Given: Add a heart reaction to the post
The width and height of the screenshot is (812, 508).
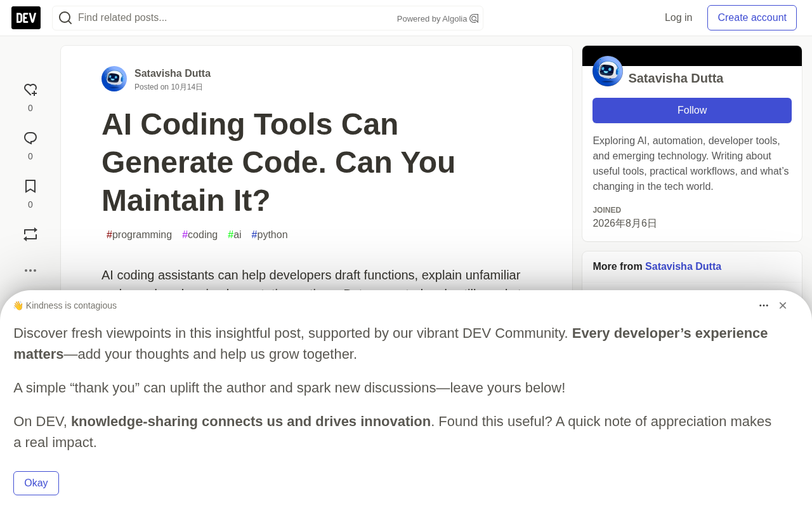Looking at the screenshot, I should coord(30,90).
